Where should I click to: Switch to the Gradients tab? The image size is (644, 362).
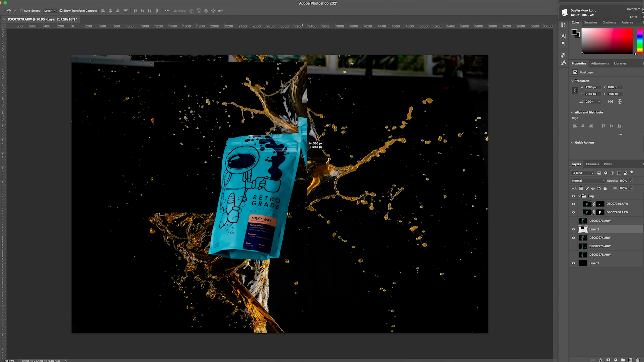tap(609, 22)
